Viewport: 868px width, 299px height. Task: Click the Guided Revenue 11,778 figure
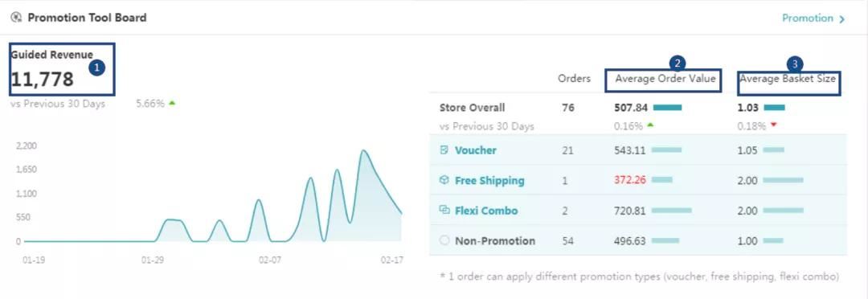(42, 80)
